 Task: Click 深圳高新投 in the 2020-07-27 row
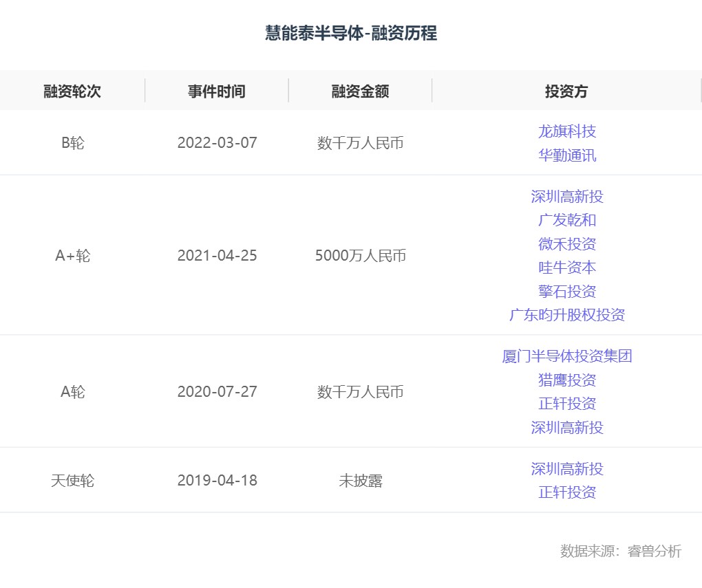click(567, 427)
